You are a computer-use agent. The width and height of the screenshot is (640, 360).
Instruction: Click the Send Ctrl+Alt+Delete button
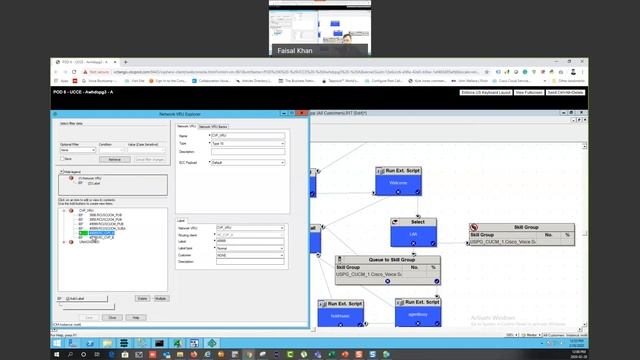point(565,93)
